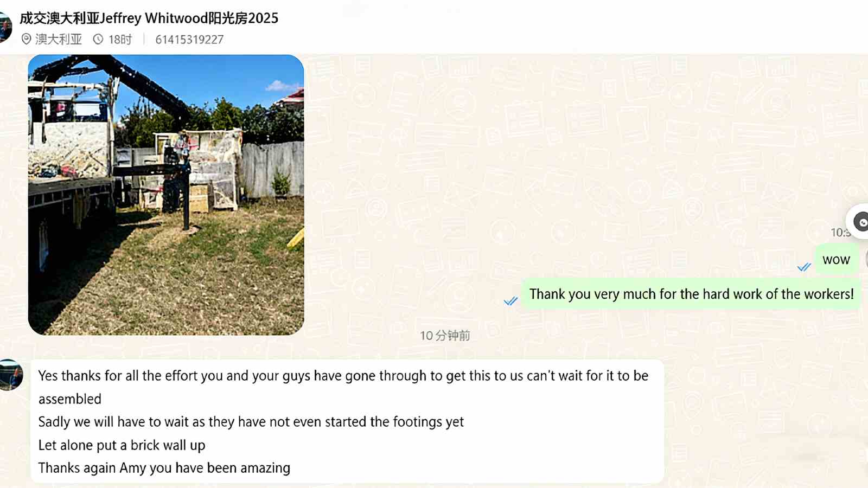Viewport: 868px width, 488px height.
Task: Click the round floating button at right edge
Action: 860,221
